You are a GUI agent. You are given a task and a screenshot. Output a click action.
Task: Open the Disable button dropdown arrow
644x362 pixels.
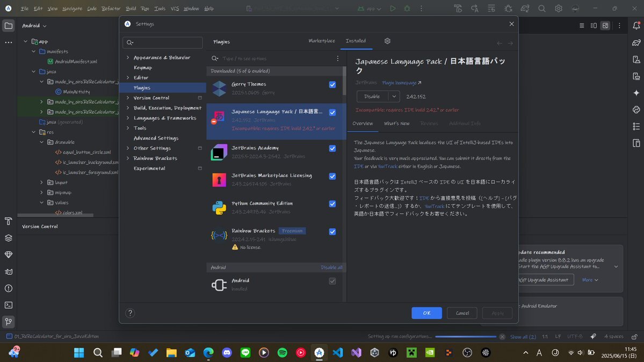pyautogui.click(x=394, y=97)
